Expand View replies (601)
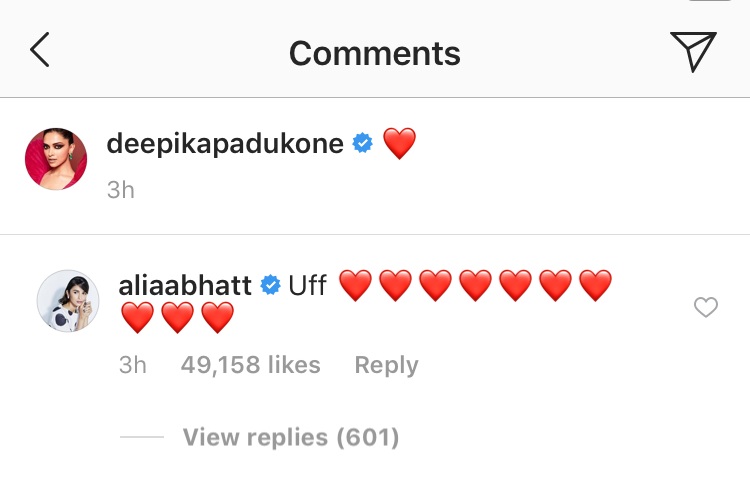The image size is (750, 502). [x=290, y=437]
